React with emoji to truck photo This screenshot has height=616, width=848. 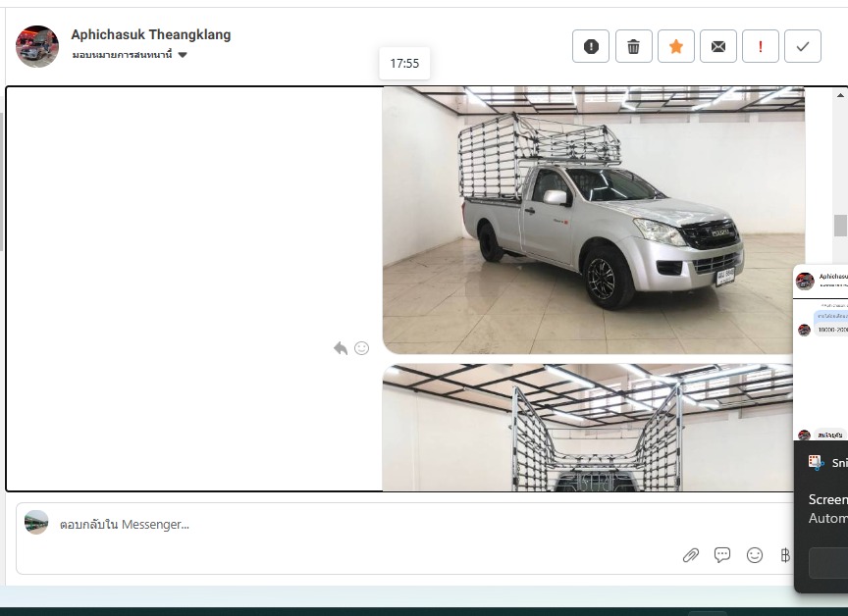coord(361,348)
